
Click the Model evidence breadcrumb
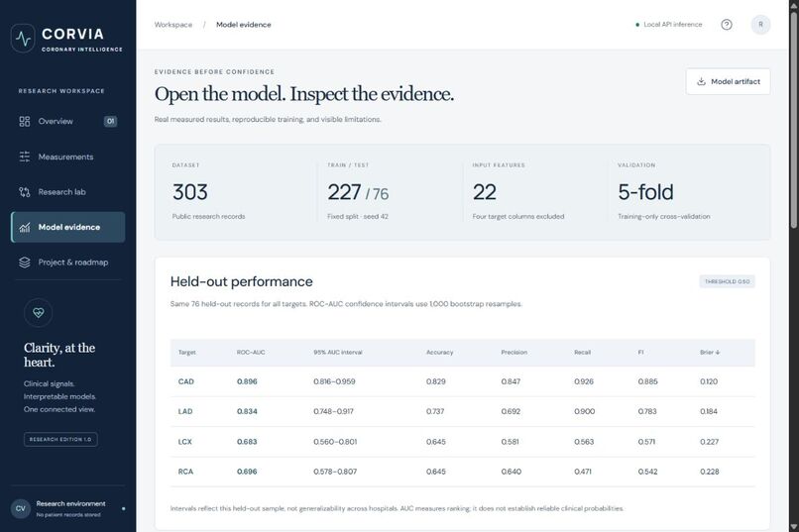pyautogui.click(x=244, y=25)
